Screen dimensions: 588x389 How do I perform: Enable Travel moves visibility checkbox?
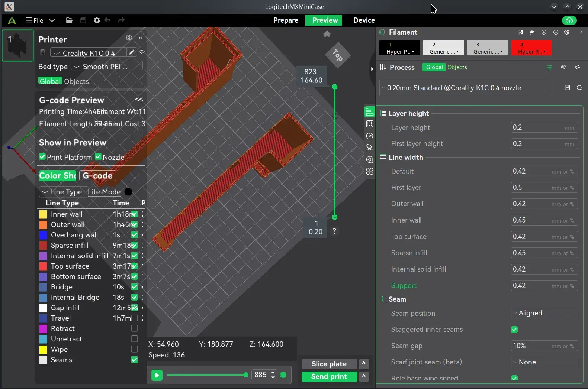[135, 318]
